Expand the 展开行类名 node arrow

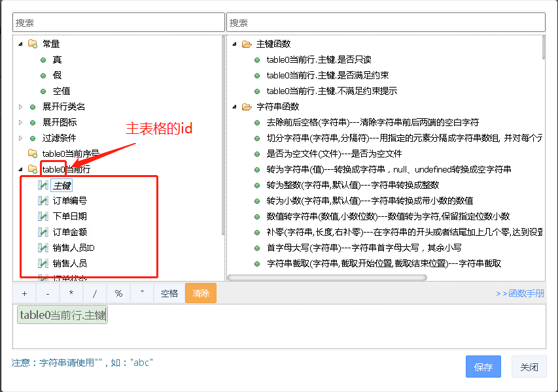(x=20, y=106)
